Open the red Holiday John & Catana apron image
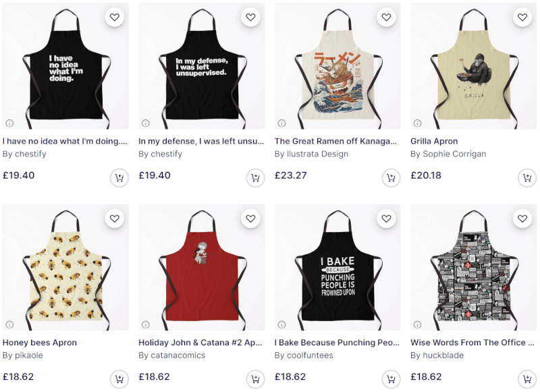 point(201,267)
